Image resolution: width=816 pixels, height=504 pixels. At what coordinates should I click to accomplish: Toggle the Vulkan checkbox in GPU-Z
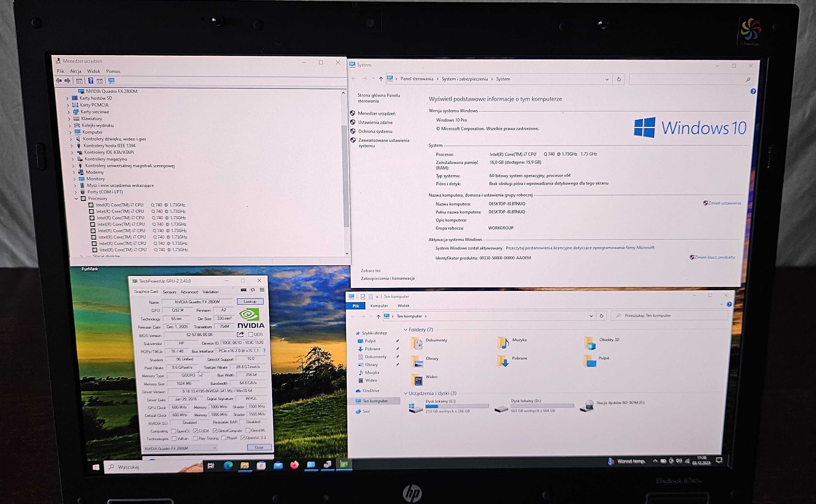pyautogui.click(x=174, y=438)
